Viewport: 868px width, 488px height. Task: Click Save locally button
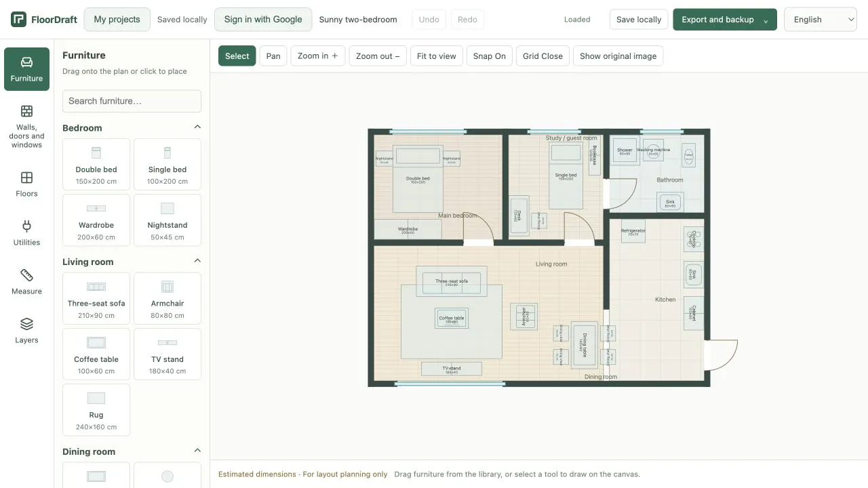(639, 20)
